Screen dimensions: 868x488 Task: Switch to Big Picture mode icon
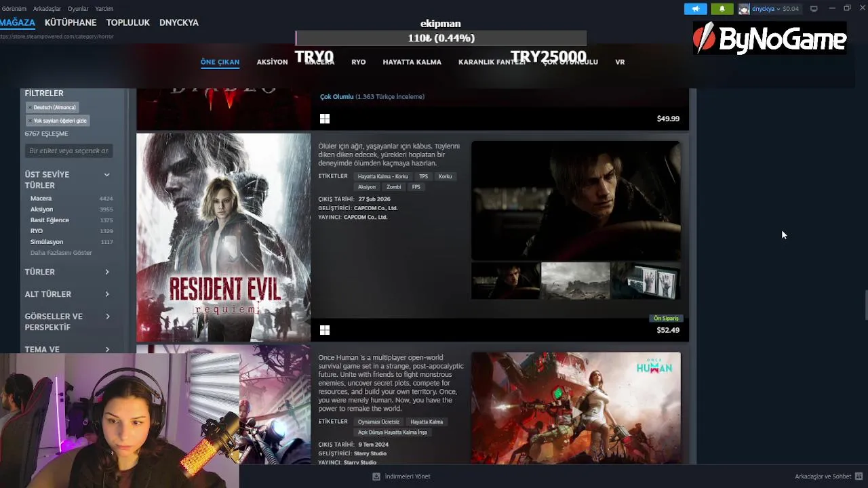(x=814, y=9)
